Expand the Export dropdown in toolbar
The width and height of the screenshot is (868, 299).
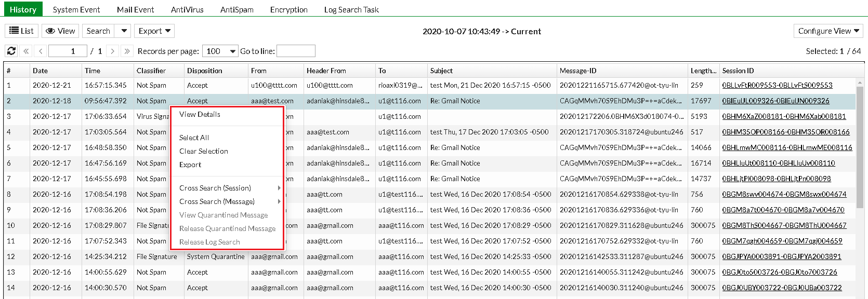tap(154, 31)
